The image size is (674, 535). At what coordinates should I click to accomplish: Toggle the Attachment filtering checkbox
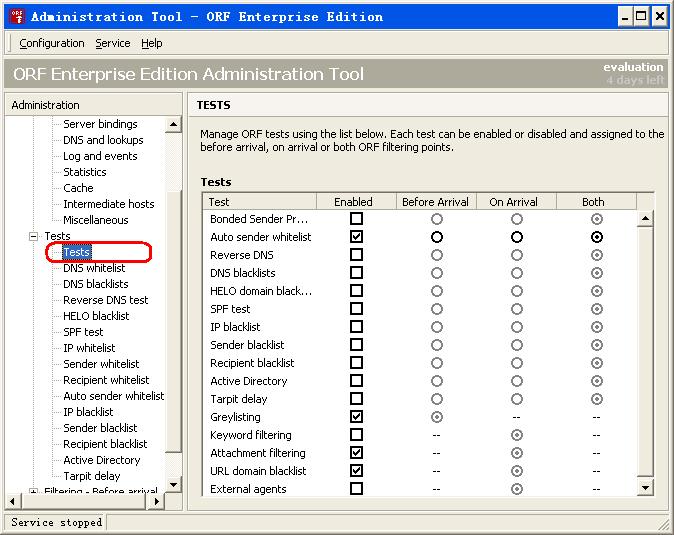tap(356, 453)
